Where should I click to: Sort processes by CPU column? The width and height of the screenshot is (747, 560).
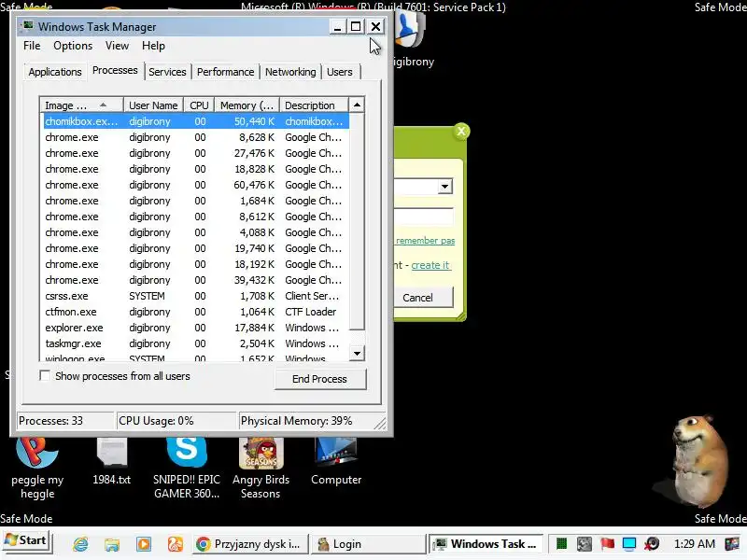(199, 105)
